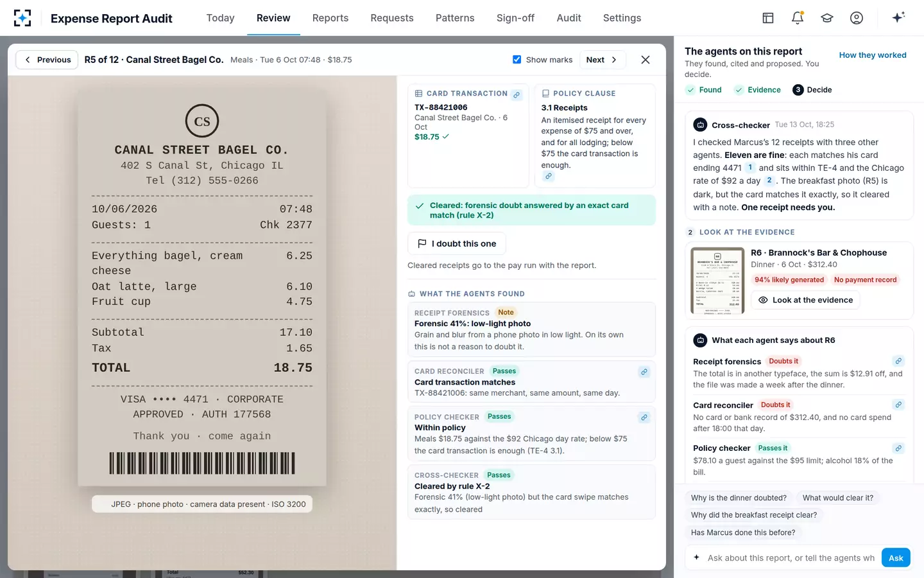Open the layout panel icon in header
The height and width of the screenshot is (578, 924).
coord(768,18)
